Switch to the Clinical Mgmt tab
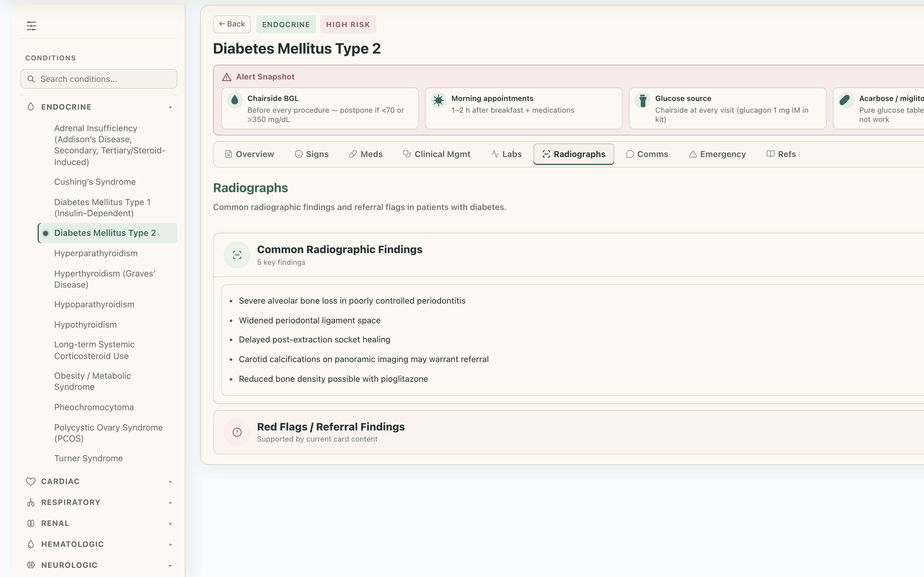The image size is (924, 577). point(437,154)
